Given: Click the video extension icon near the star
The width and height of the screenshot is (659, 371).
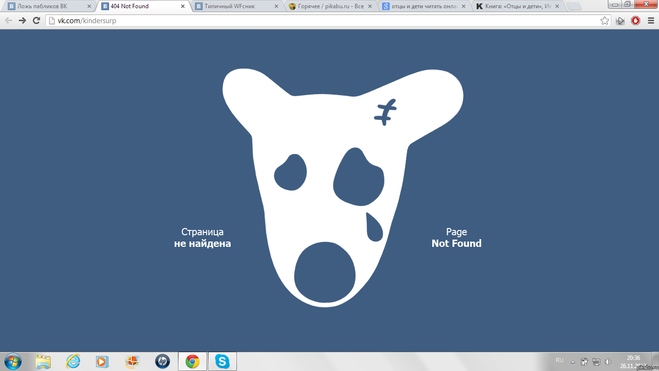Looking at the screenshot, I should point(620,21).
